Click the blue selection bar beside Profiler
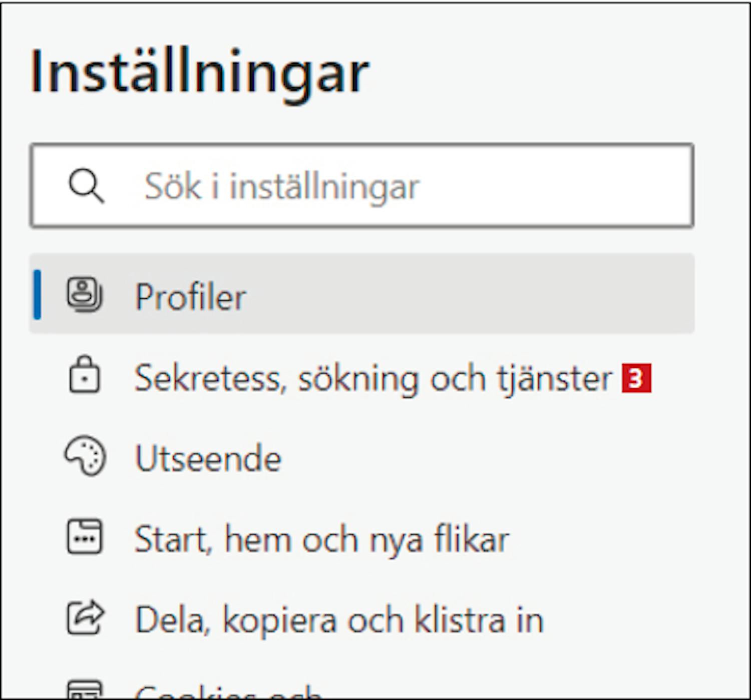 pos(37,294)
